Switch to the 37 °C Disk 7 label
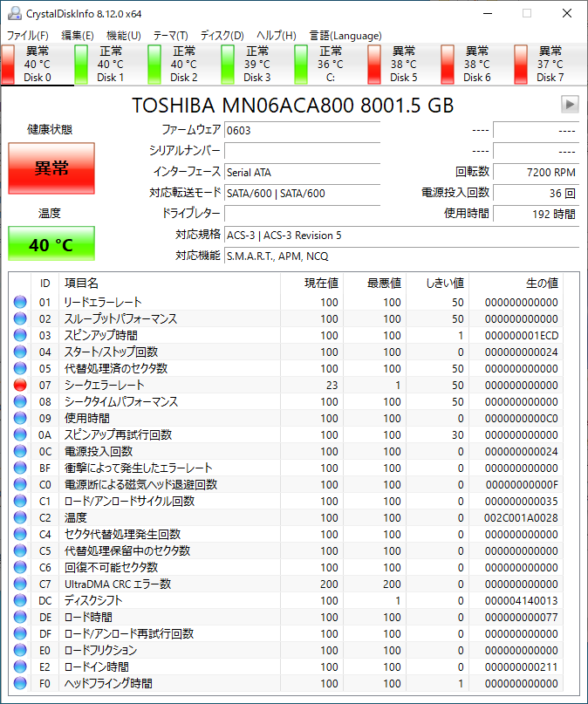588x704 pixels. click(550, 65)
